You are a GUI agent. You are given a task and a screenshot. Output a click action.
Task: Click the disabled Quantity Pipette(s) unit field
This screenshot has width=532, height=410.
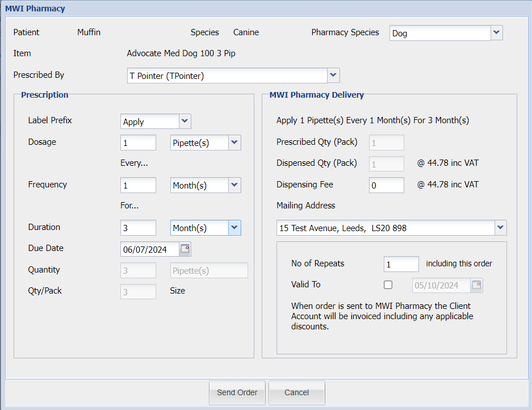(x=209, y=270)
